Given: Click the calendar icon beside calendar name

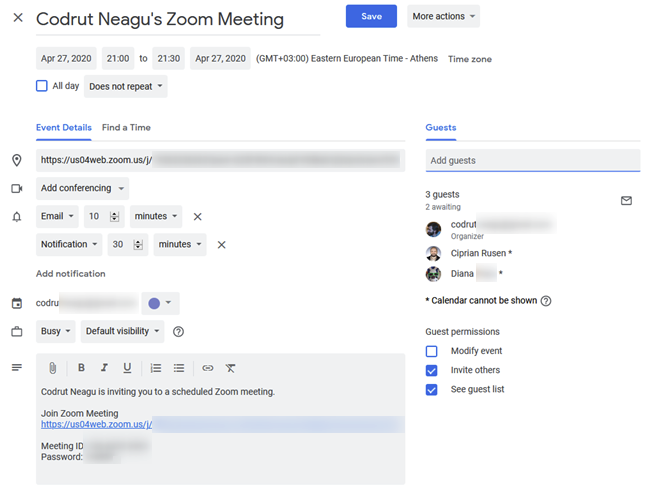Looking at the screenshot, I should (x=17, y=303).
